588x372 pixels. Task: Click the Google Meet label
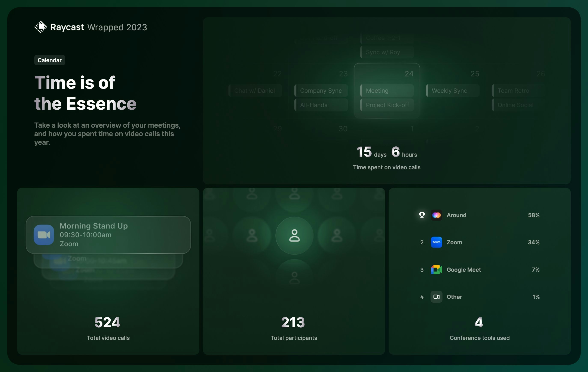[x=464, y=270]
